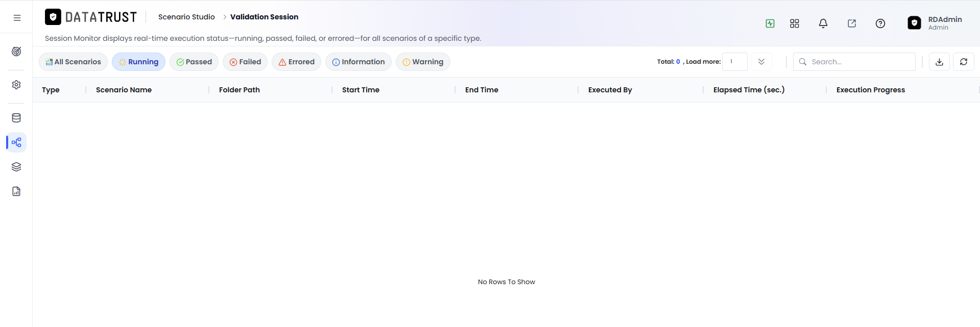Select the Warning filter tab
The image size is (980, 327).
[423, 62]
